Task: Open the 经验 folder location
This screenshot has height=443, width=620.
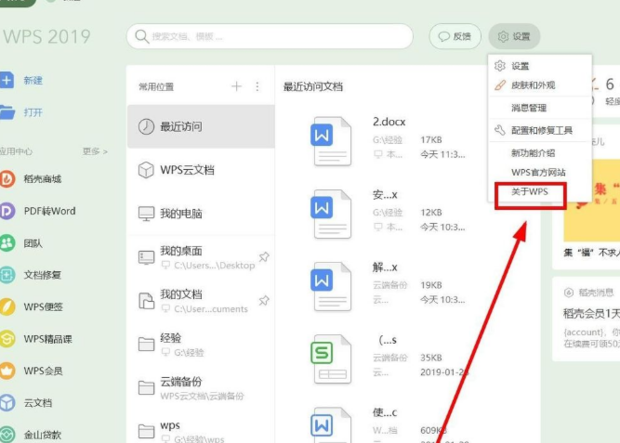Action: 201,344
